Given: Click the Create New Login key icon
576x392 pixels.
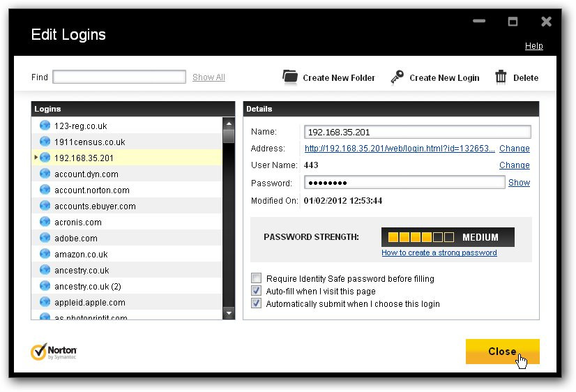Looking at the screenshot, I should 397,77.
